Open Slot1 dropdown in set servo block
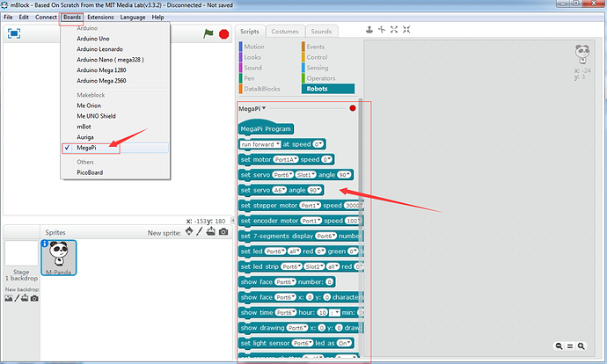 [x=306, y=175]
